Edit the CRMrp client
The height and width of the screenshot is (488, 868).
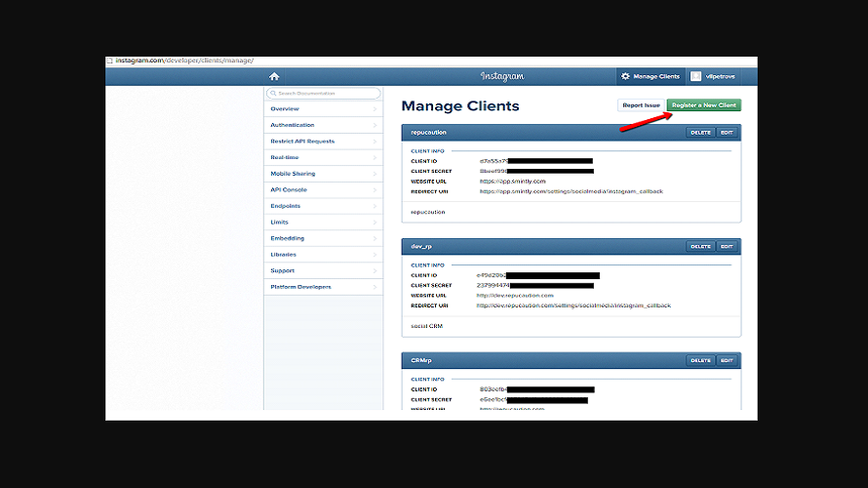[x=727, y=360]
